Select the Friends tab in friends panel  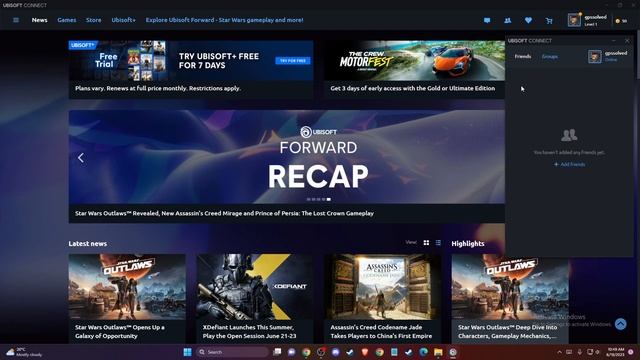point(522,56)
